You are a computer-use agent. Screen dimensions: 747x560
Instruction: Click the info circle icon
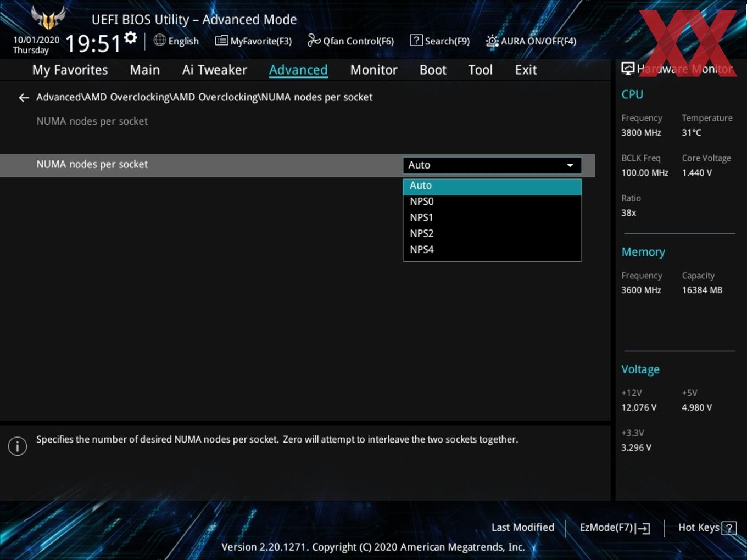coord(18,446)
